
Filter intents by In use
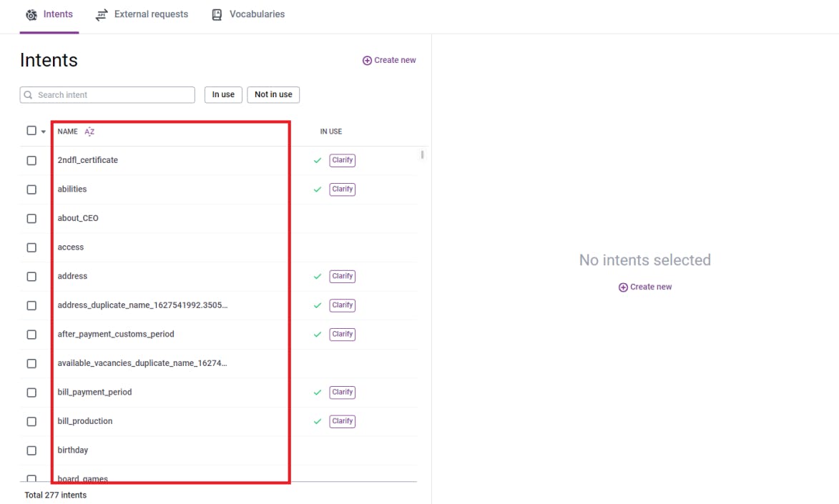223,94
